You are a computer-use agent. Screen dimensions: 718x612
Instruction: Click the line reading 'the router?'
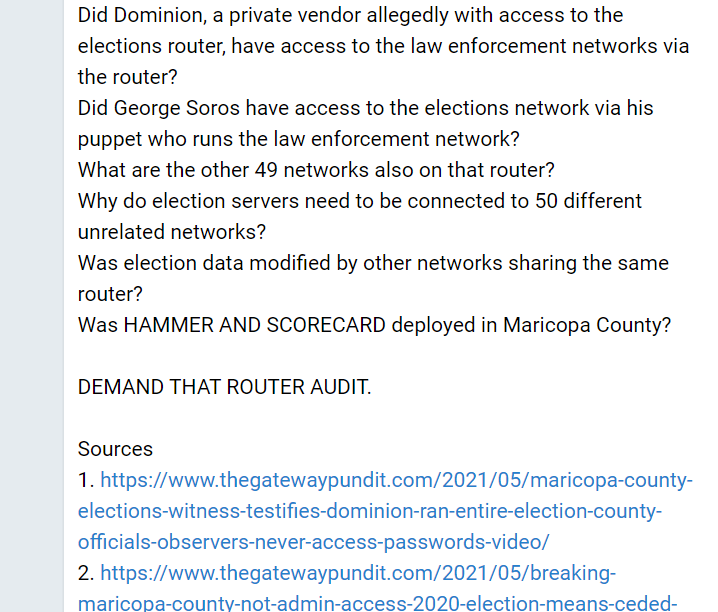tap(127, 77)
